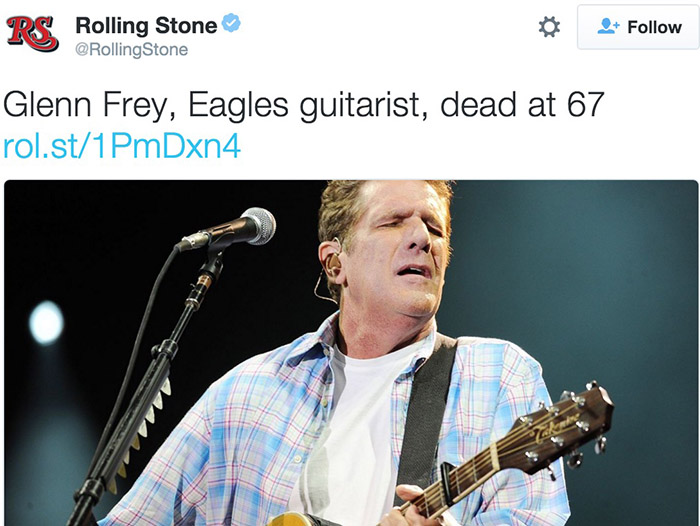
Task: Click the blue verified badge
Action: pyautogui.click(x=232, y=25)
